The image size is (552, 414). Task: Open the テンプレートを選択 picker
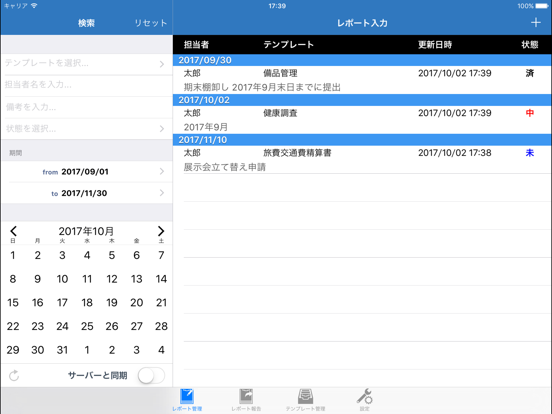(x=87, y=64)
